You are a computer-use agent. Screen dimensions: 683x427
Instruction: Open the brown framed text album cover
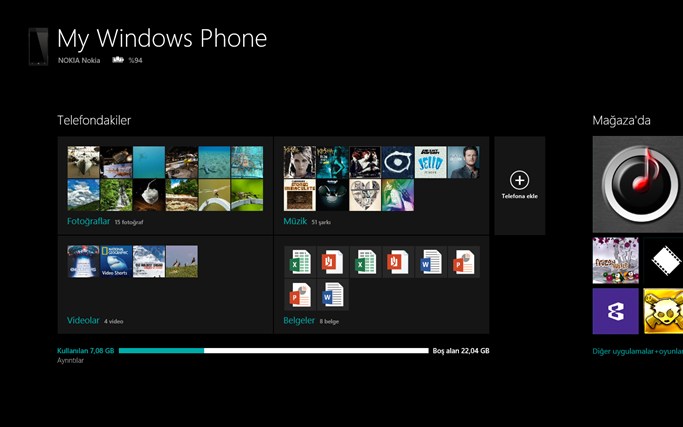point(300,195)
